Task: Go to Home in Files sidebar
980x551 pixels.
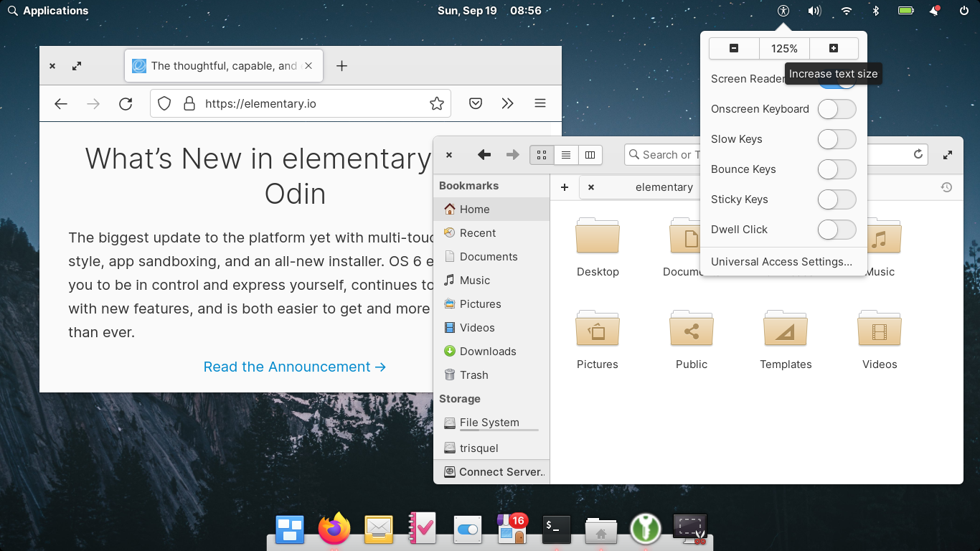Action: pos(491,209)
